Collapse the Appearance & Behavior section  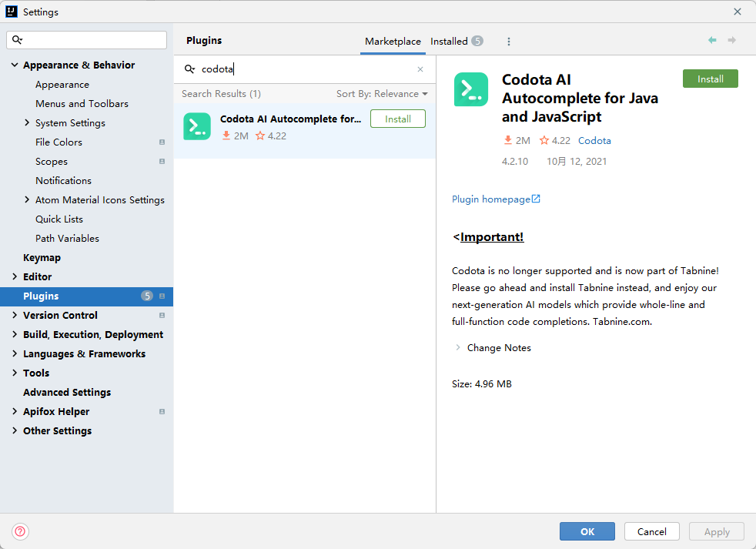[15, 65]
